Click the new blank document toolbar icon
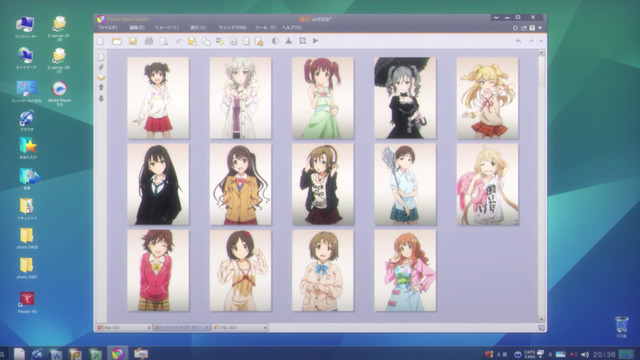Screen dimensions: 640x360 pyautogui.click(x=101, y=41)
